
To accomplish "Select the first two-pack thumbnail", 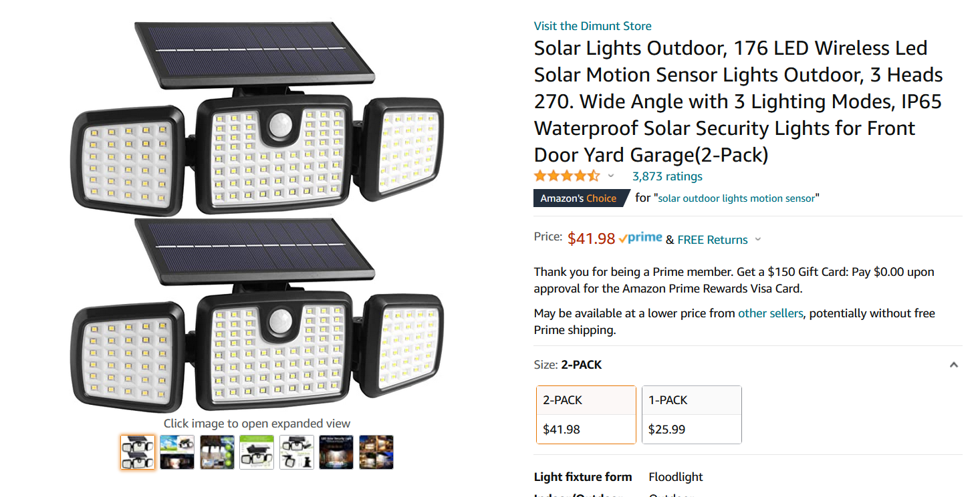I will pyautogui.click(x=138, y=452).
